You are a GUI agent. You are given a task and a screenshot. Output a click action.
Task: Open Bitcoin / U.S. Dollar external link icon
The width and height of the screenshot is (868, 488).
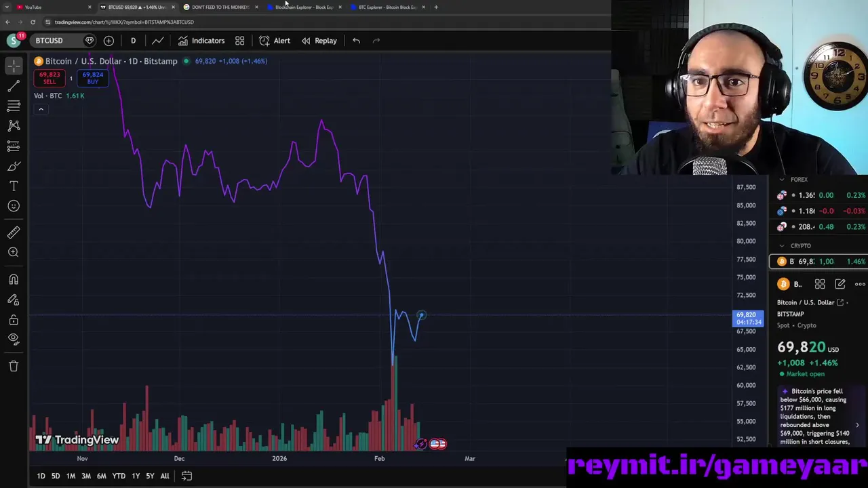[x=840, y=302]
